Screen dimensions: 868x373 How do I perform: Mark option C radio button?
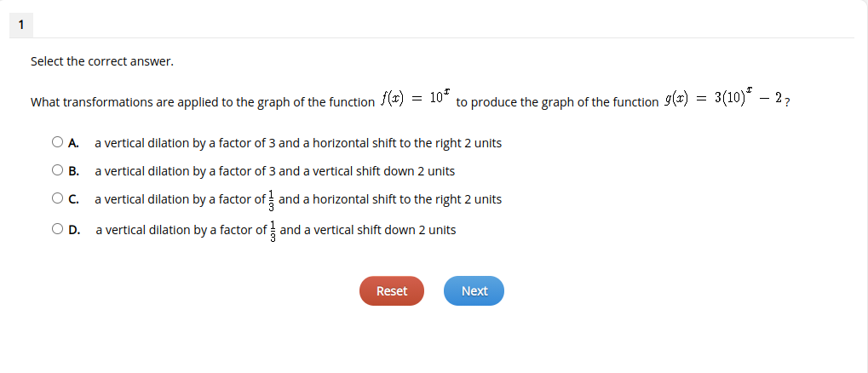(58, 198)
